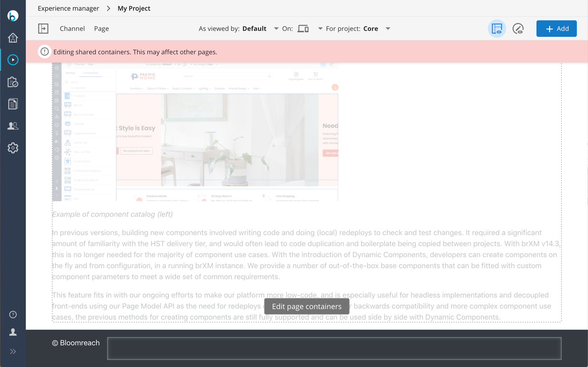Click the empty footer container
Screen dimensions: 588x367
(x=334, y=348)
